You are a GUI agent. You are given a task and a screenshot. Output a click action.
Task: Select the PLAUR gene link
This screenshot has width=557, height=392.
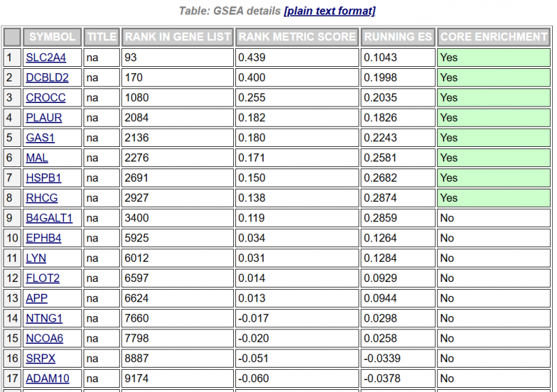point(44,118)
